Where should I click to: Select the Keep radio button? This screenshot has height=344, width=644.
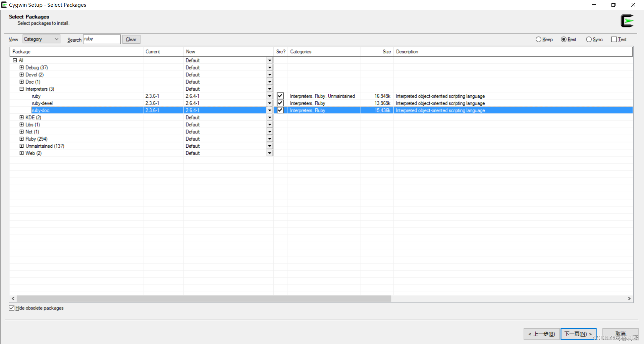pyautogui.click(x=538, y=39)
